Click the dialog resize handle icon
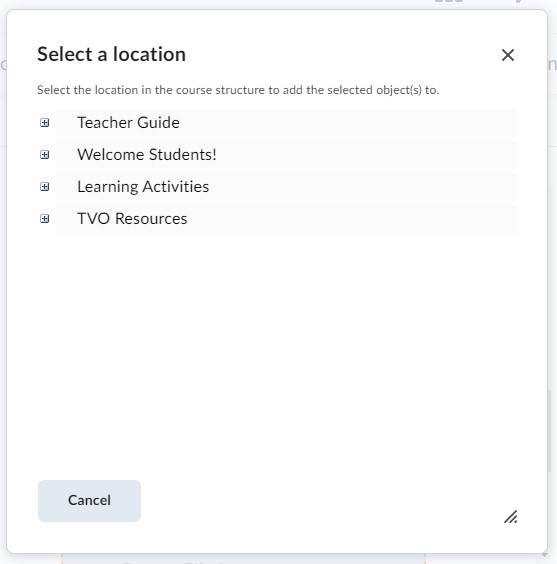 tap(511, 517)
